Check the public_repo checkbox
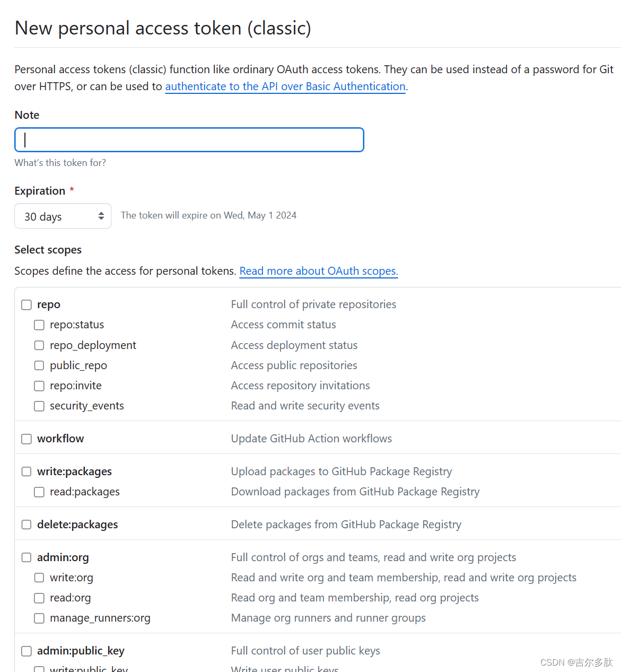 (39, 365)
